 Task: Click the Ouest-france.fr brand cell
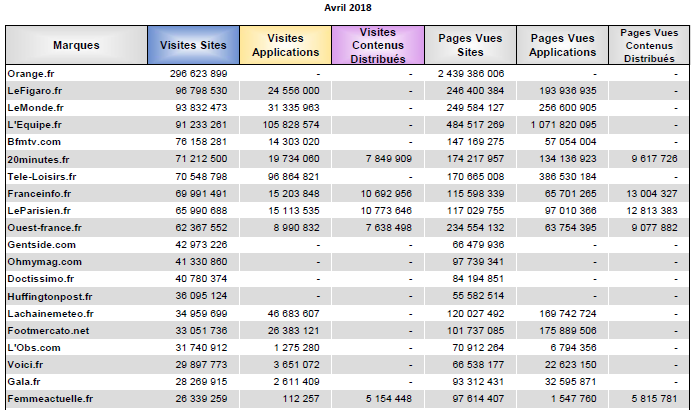[x=44, y=228]
